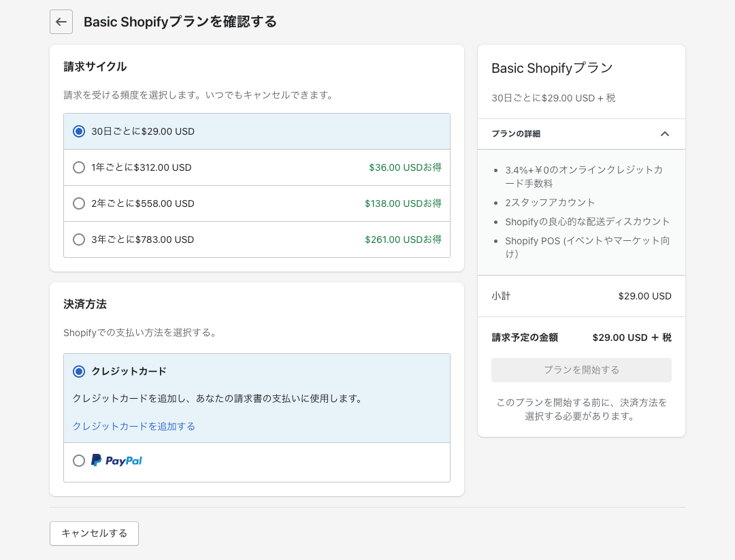
Task: Click the 小計 subtotal label
Action: pyautogui.click(x=501, y=296)
